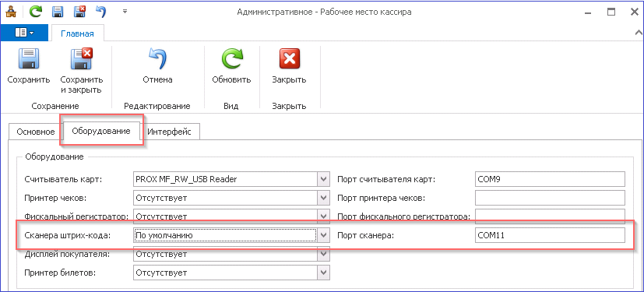
Task: Click the red Закрыть ribbon button
Action: (x=289, y=67)
